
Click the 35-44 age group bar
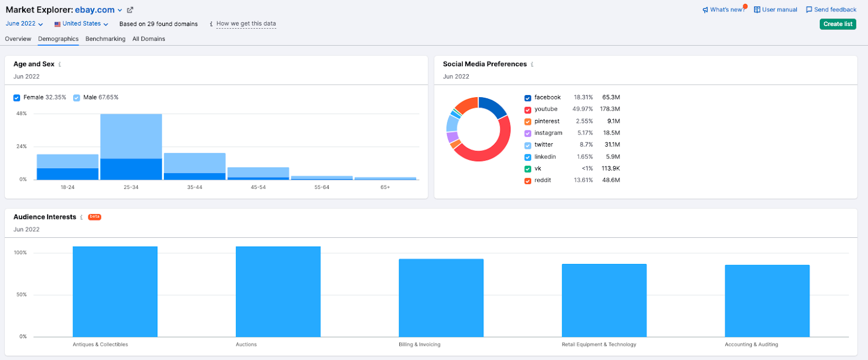click(195, 166)
